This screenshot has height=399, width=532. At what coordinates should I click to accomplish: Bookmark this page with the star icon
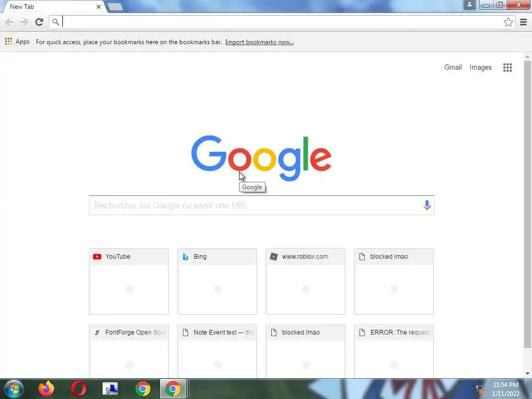[508, 22]
